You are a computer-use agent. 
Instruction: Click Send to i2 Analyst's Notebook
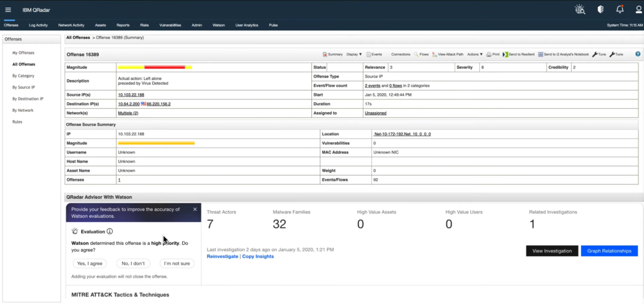click(563, 54)
